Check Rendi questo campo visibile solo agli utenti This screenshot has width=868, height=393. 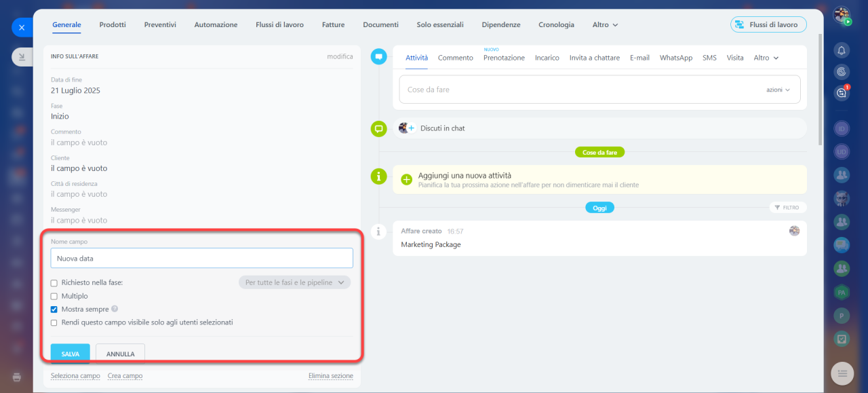[x=54, y=322]
